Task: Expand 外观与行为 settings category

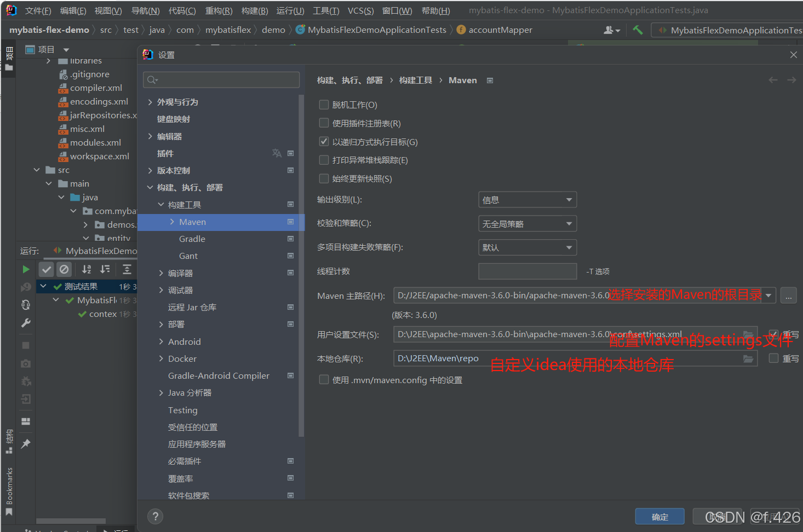Action: click(x=150, y=102)
